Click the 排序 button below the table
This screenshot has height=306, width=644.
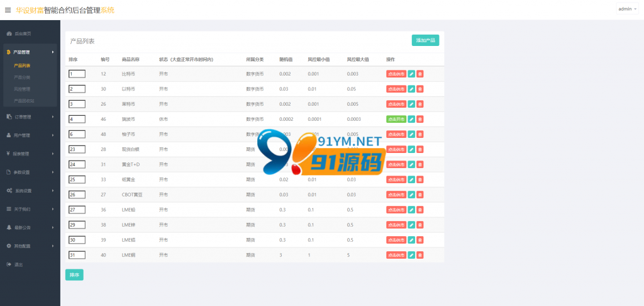[x=74, y=275]
